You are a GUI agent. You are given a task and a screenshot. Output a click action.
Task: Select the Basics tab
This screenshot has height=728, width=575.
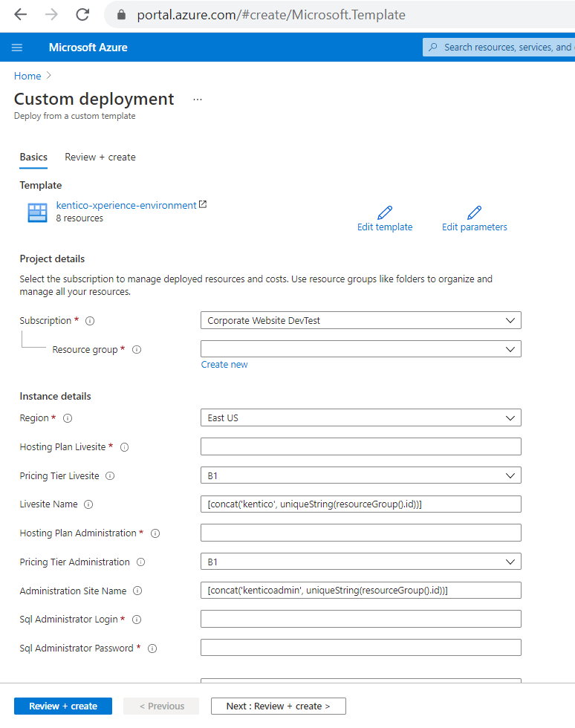click(33, 157)
